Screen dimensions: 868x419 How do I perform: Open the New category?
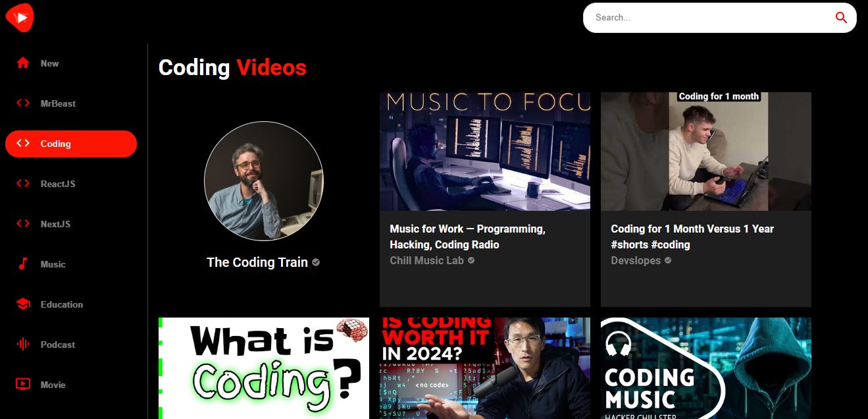click(x=71, y=63)
